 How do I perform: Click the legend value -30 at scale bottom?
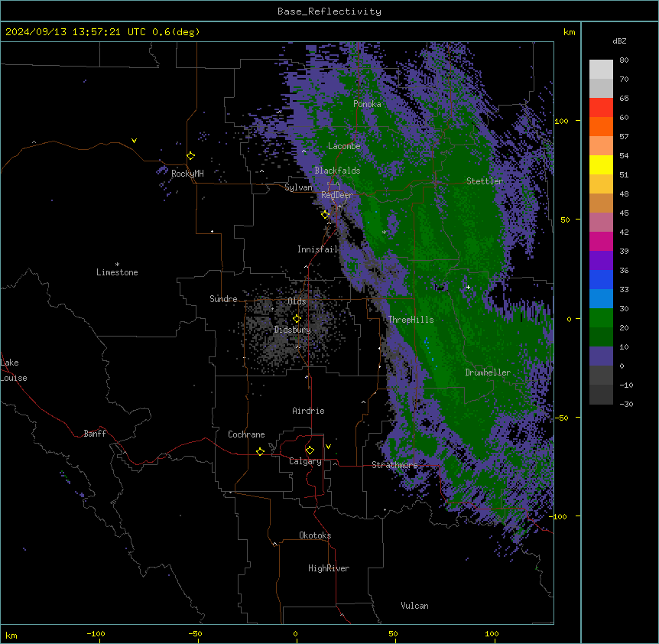(x=626, y=405)
